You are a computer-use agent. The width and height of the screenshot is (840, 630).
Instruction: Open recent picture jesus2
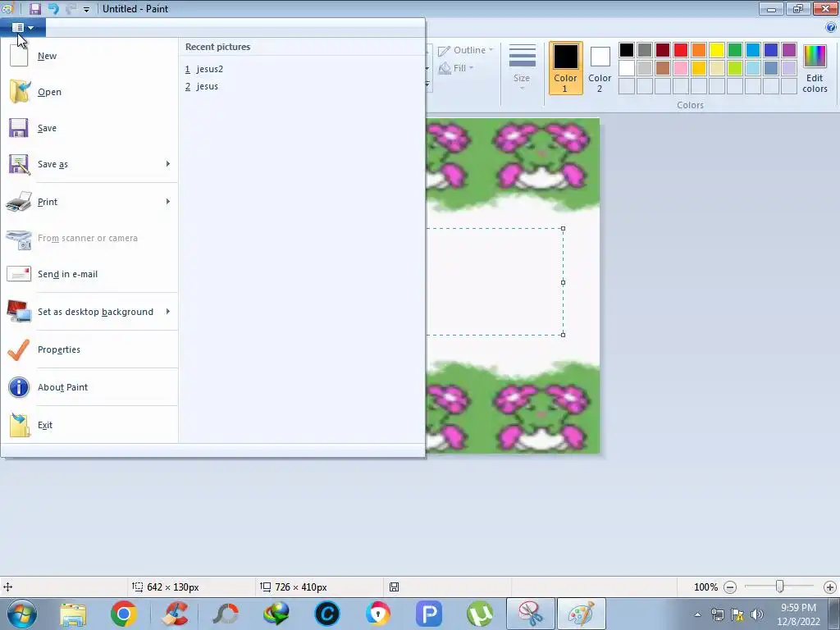click(209, 69)
